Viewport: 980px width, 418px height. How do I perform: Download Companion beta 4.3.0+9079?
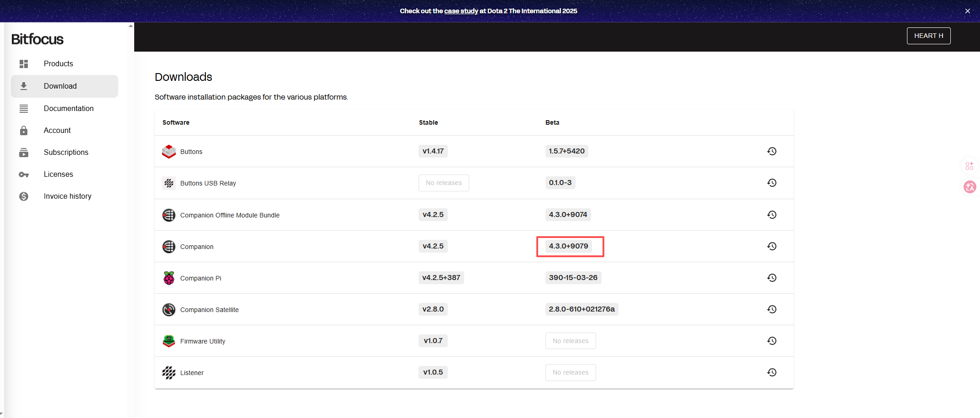coord(568,246)
